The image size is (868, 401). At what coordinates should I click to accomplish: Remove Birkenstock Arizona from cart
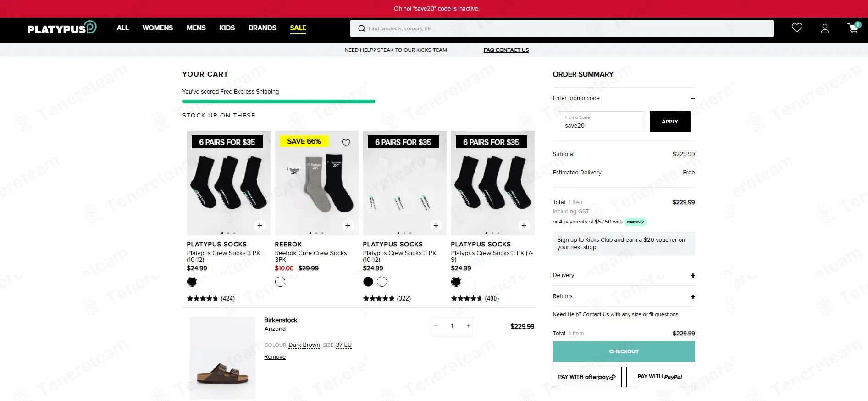pos(275,357)
